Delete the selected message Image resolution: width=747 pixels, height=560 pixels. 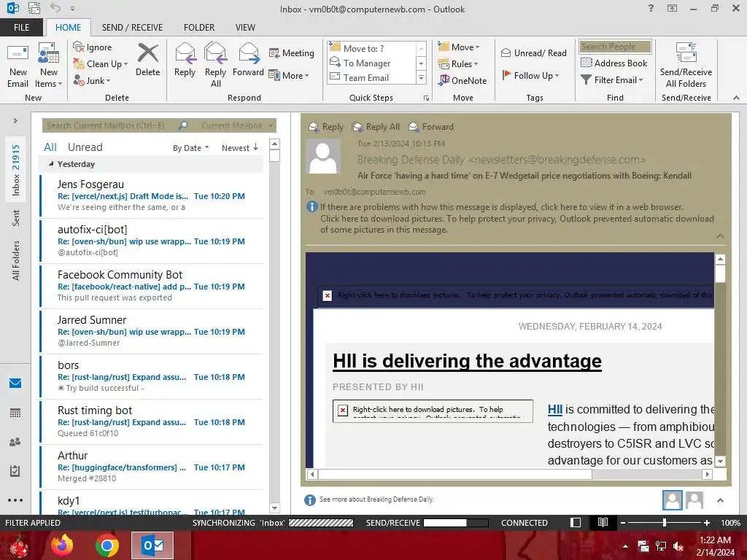pos(147,60)
